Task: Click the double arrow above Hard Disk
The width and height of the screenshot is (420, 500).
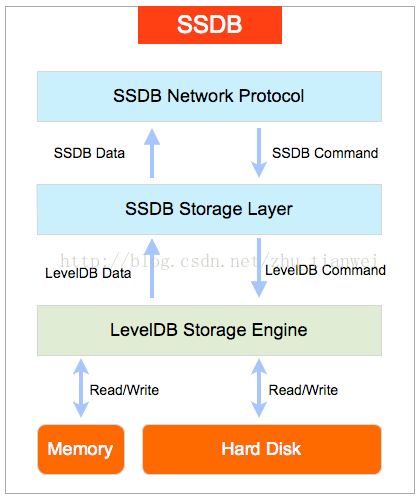Action: 259,388
